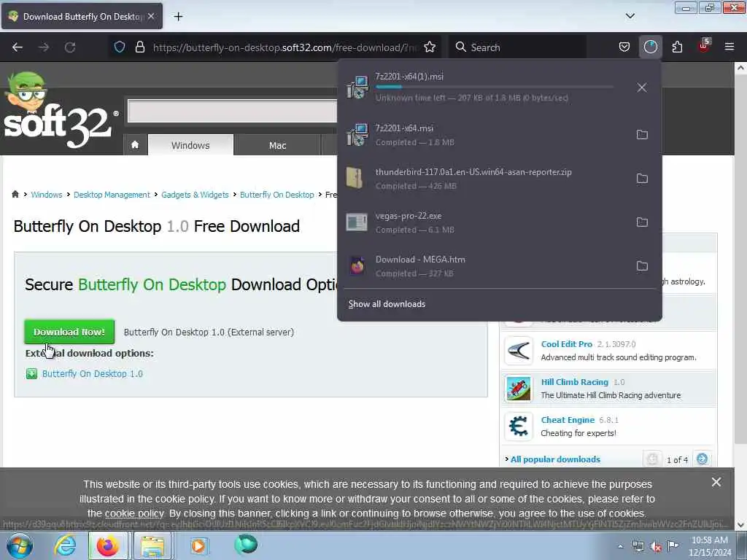The width and height of the screenshot is (747, 560).
Task: Reload the page with the refresh icon
Action: click(70, 47)
